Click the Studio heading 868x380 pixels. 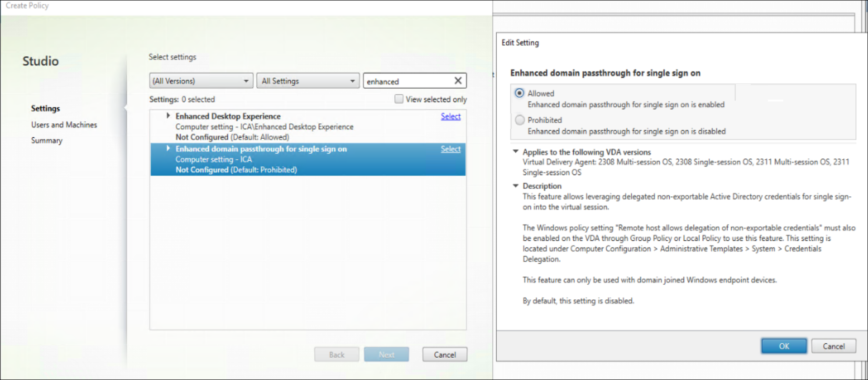[41, 61]
